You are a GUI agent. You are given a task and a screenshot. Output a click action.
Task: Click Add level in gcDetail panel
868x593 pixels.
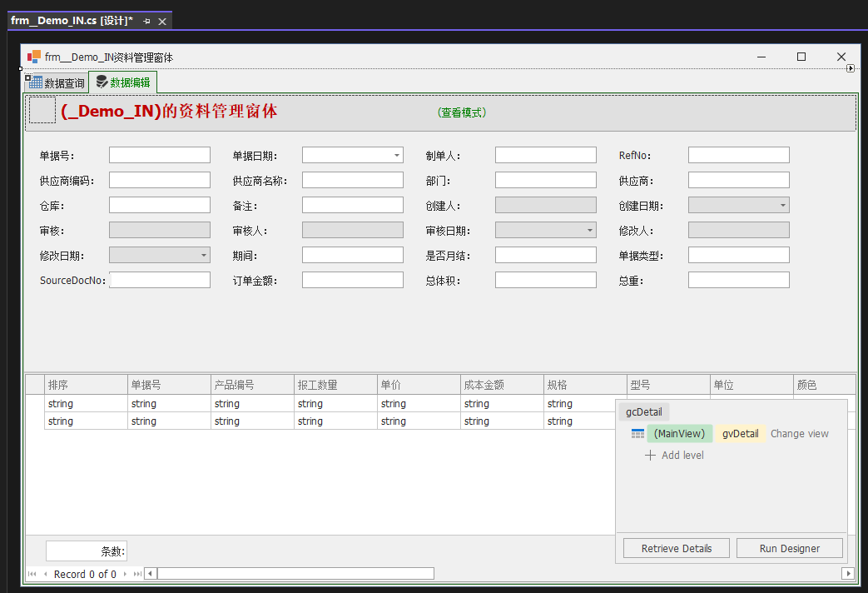(682, 455)
